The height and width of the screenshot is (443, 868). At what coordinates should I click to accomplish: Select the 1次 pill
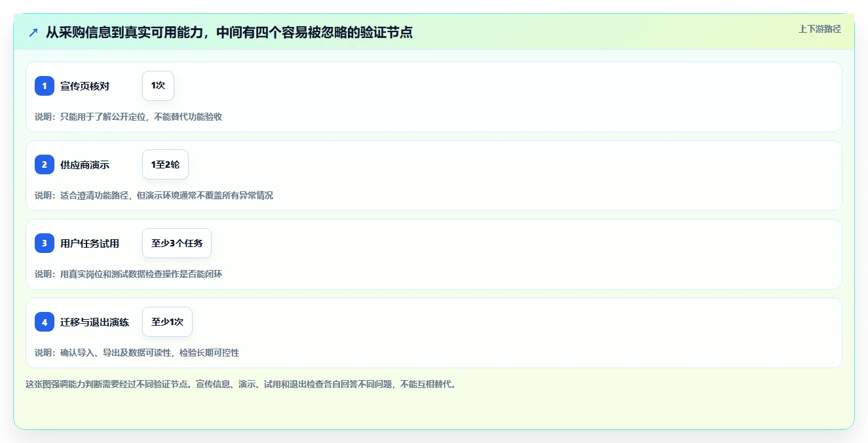pyautogui.click(x=158, y=86)
